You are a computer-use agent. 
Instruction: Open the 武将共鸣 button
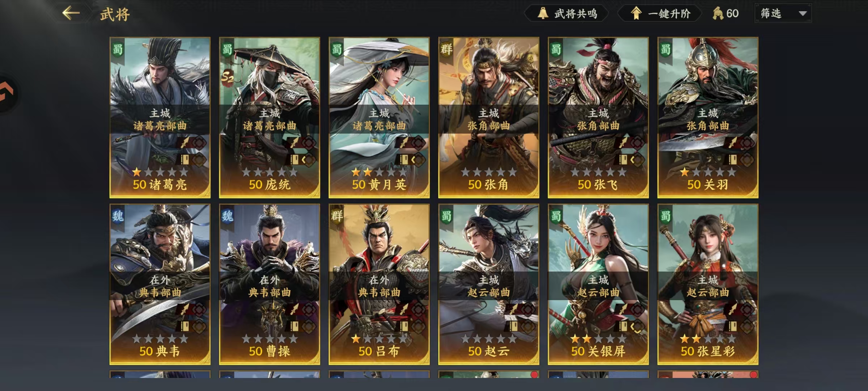point(566,13)
